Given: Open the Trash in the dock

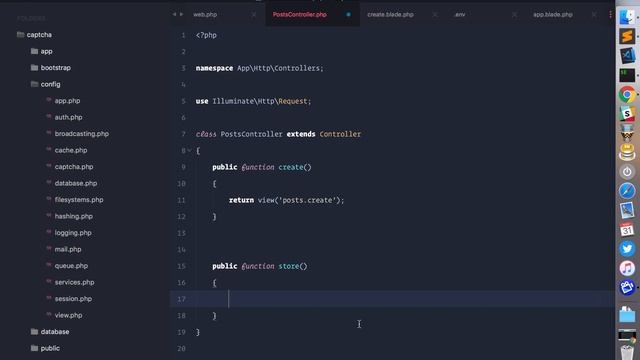Looking at the screenshot, I should (x=627, y=353).
